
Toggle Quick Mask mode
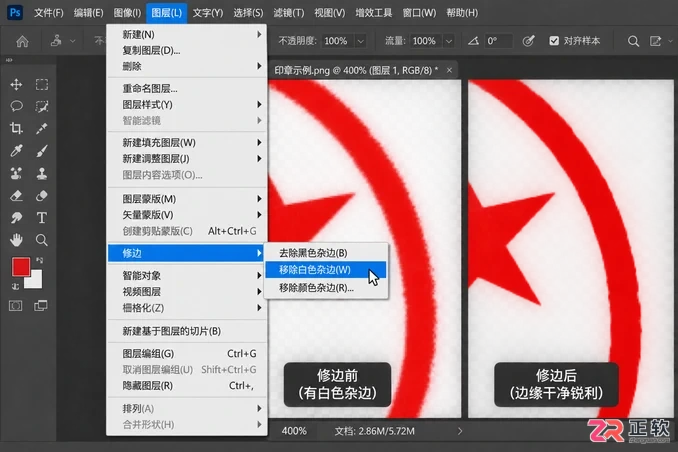(16, 306)
